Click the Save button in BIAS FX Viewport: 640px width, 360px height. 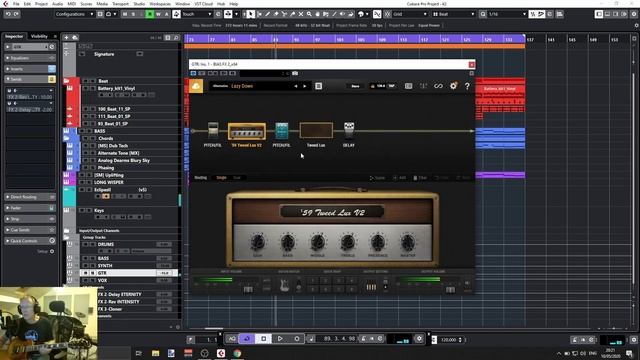(x=356, y=86)
